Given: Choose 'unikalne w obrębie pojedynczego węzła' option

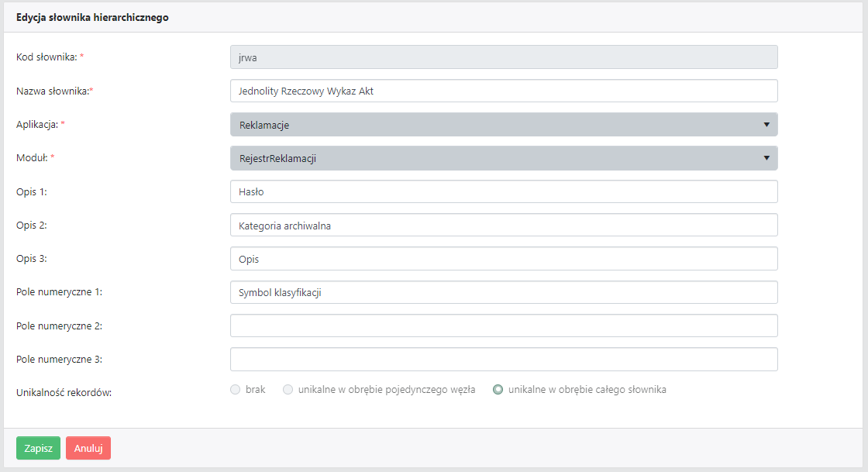Looking at the screenshot, I should tap(288, 390).
